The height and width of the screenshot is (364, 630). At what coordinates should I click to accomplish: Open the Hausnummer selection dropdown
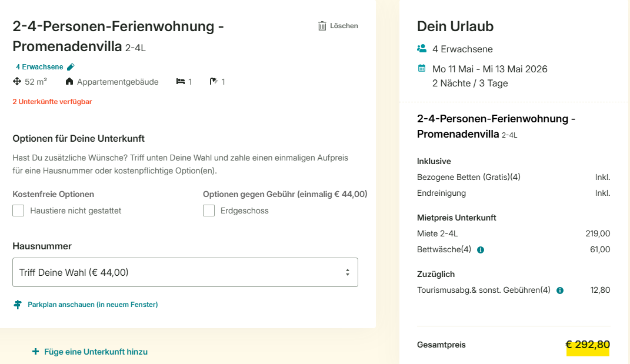pyautogui.click(x=185, y=272)
